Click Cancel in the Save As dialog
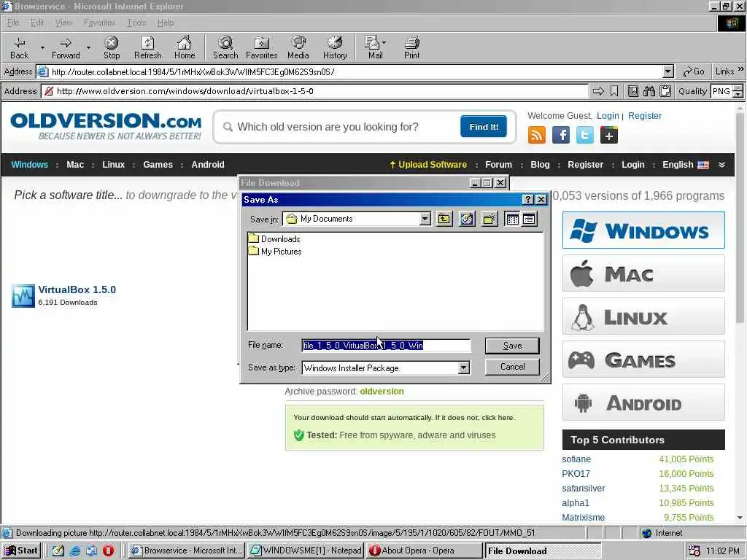747x560 pixels. coord(512,367)
